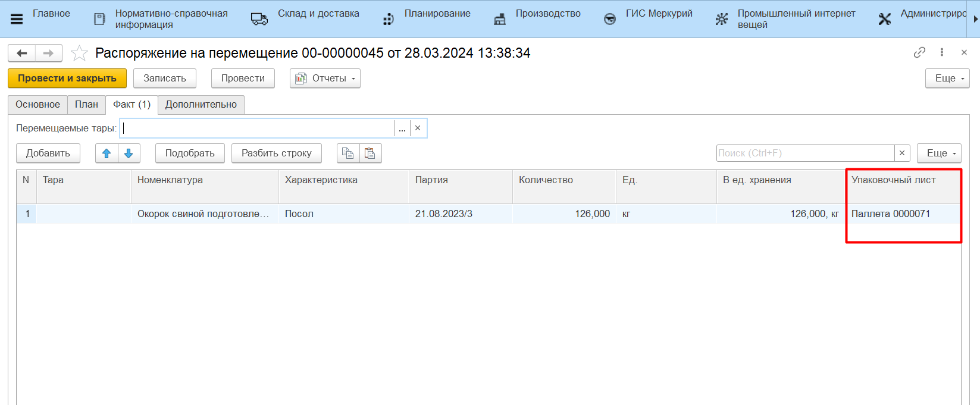Open Склад и доставка section

tap(318, 14)
